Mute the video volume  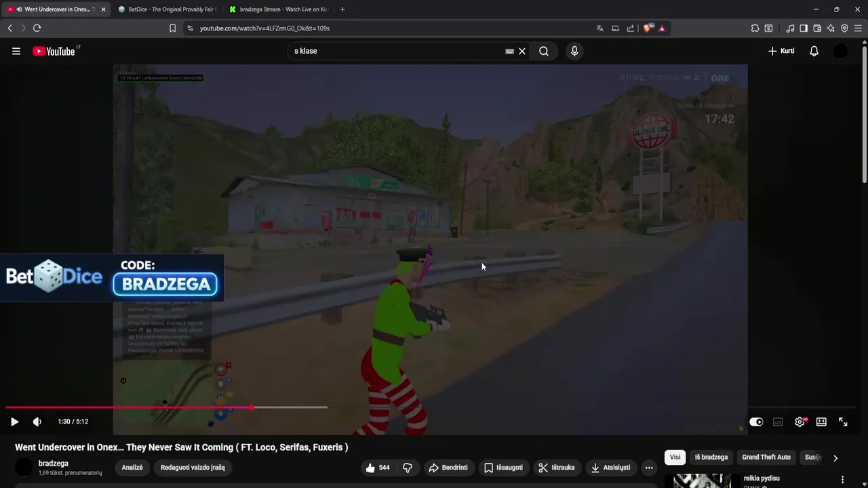tap(37, 422)
